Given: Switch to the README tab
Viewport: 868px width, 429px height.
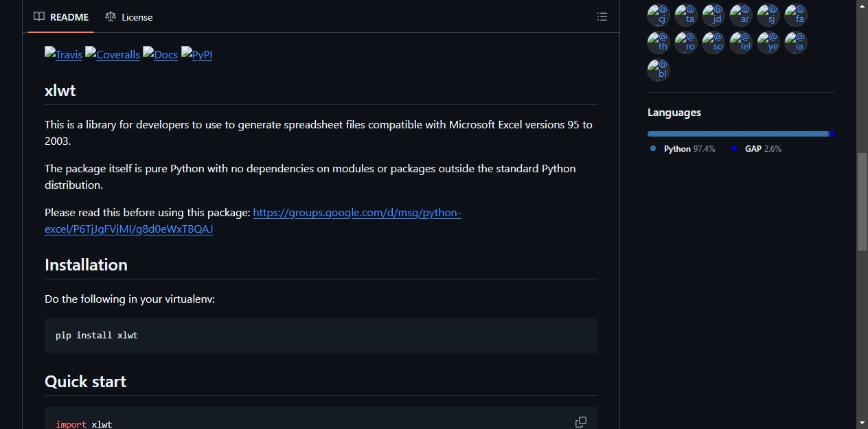Looking at the screenshot, I should [61, 16].
